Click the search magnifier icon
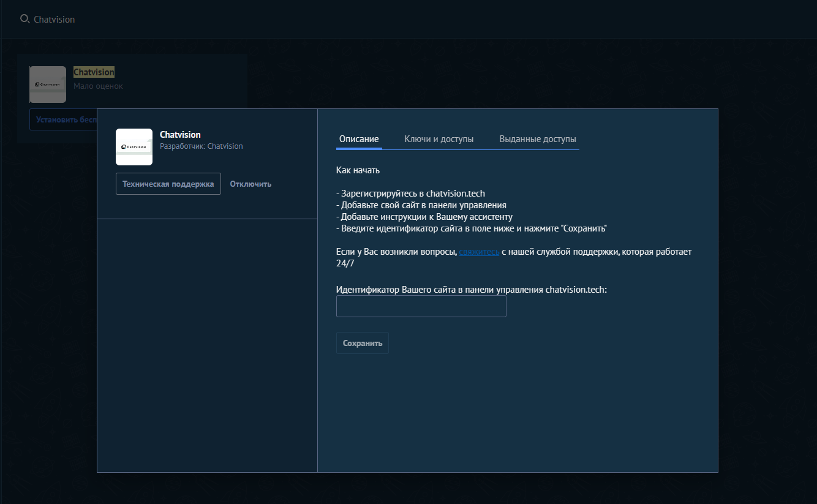 coord(24,19)
